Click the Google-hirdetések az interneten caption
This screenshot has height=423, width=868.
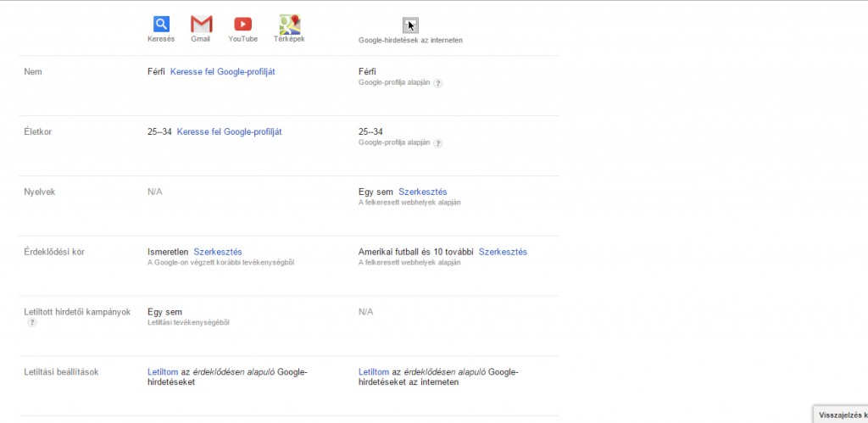click(410, 40)
